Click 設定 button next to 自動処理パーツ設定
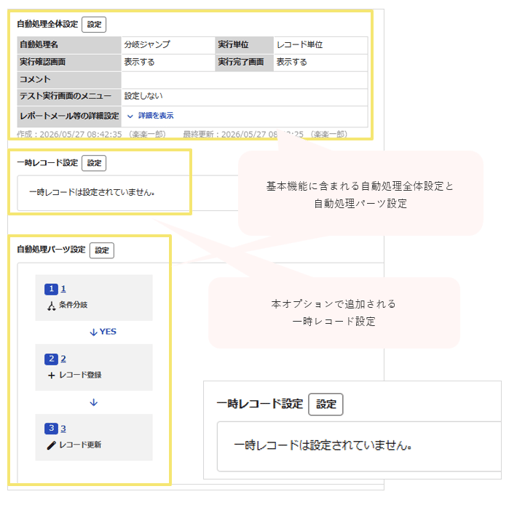 click(x=102, y=250)
